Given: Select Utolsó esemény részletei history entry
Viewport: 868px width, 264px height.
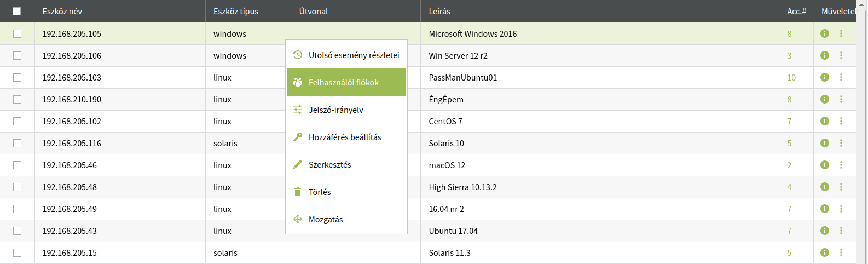Looking at the screenshot, I should (x=346, y=55).
